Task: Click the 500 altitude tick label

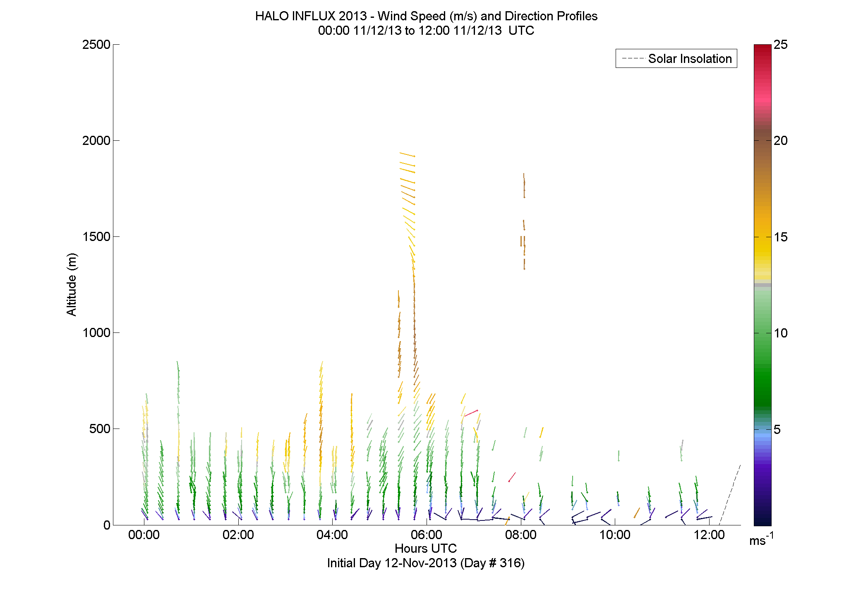Action: 99,429
